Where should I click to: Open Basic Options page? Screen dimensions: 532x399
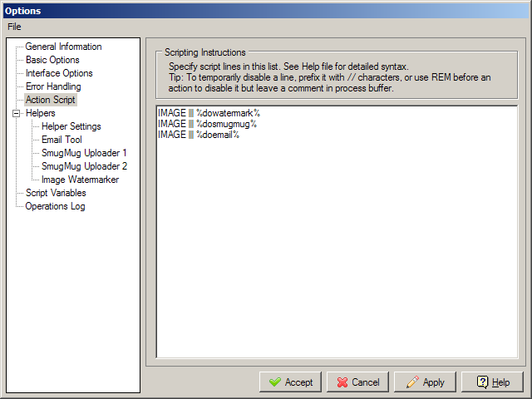point(52,60)
